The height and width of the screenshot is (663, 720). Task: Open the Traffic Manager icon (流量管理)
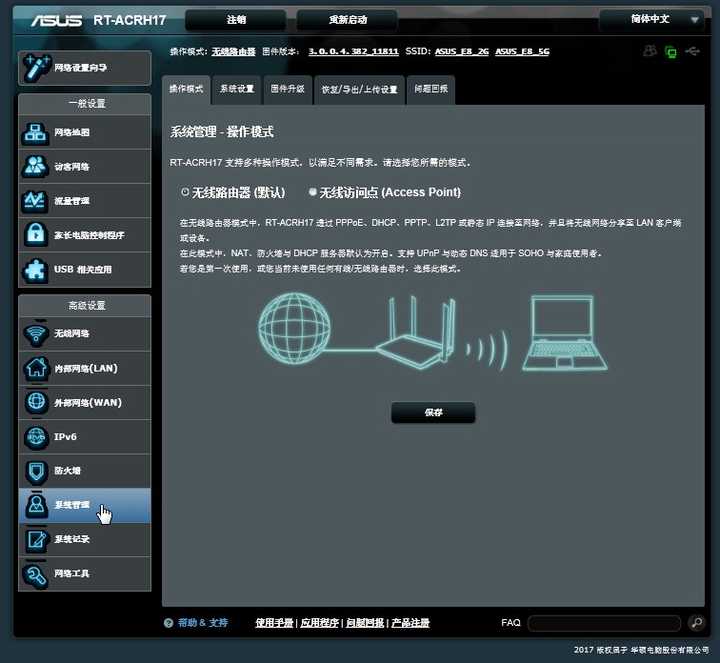tap(35, 201)
